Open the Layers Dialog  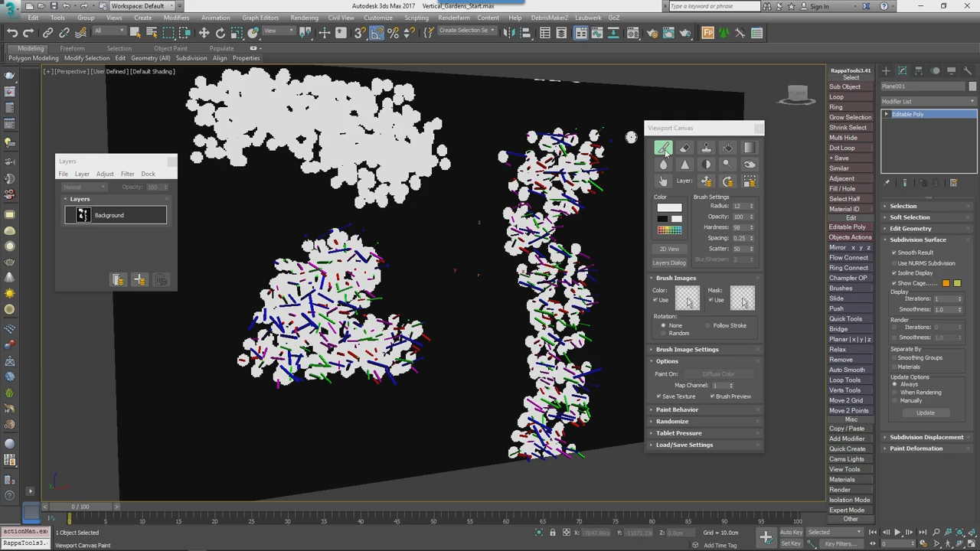[x=669, y=262]
